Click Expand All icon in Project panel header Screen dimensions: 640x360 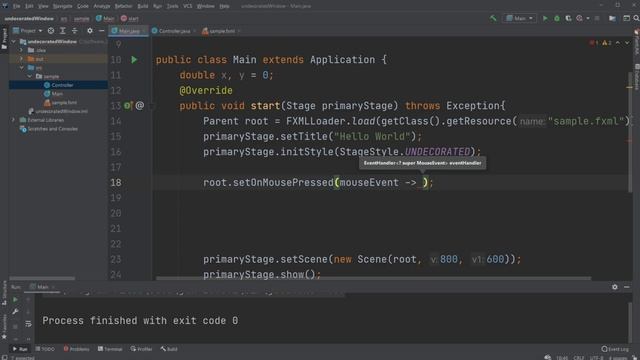62,31
